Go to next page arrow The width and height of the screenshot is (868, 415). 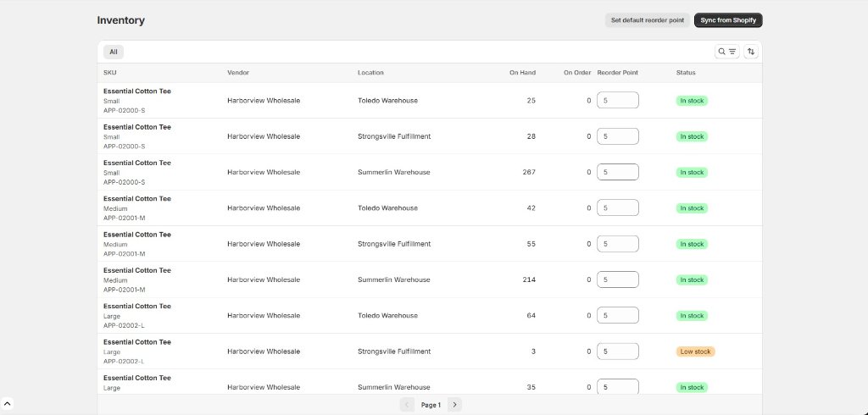454,405
